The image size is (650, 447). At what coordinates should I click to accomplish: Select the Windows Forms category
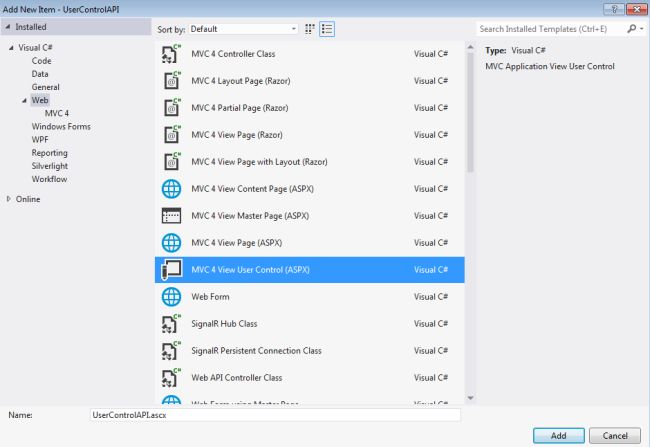coord(61,126)
